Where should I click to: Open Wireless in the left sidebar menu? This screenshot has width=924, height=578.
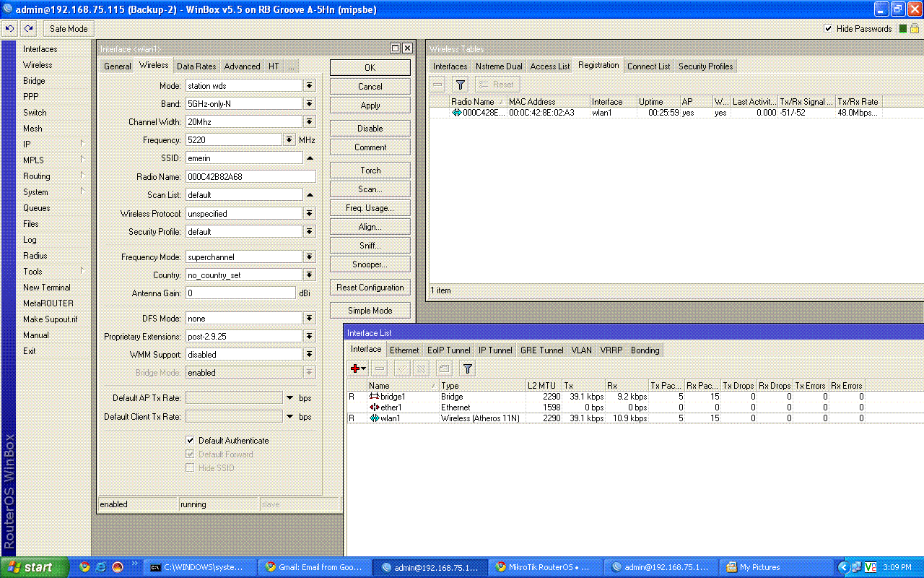pos(38,65)
